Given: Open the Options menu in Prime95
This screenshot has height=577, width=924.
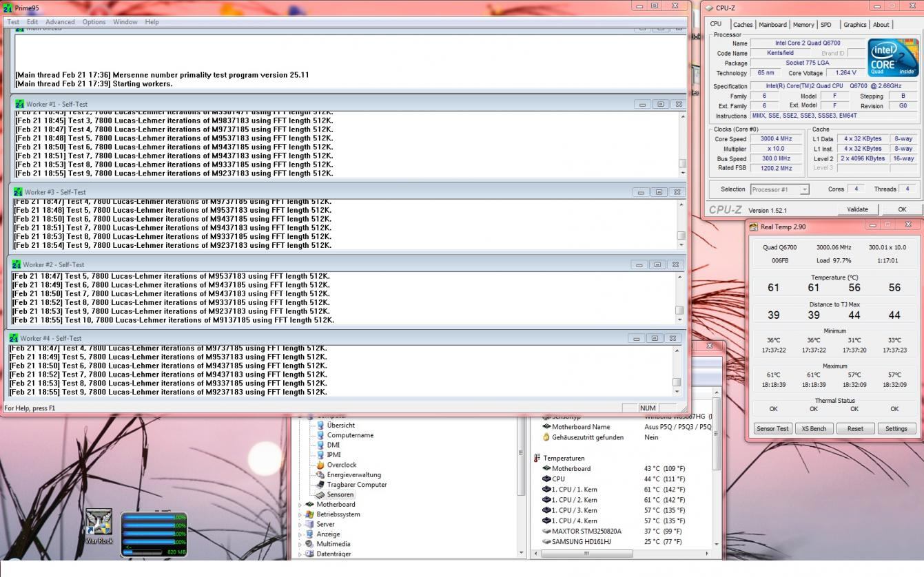Looking at the screenshot, I should [x=94, y=22].
